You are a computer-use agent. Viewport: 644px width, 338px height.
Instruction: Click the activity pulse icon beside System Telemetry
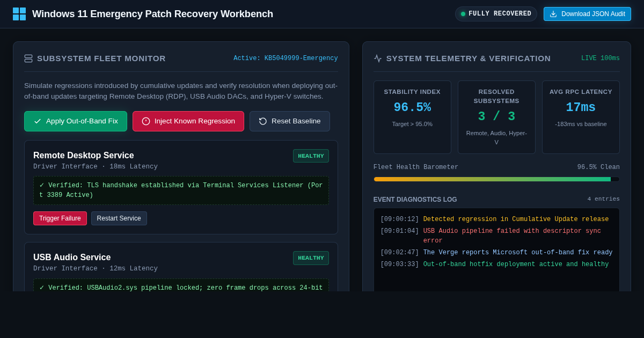(x=378, y=58)
